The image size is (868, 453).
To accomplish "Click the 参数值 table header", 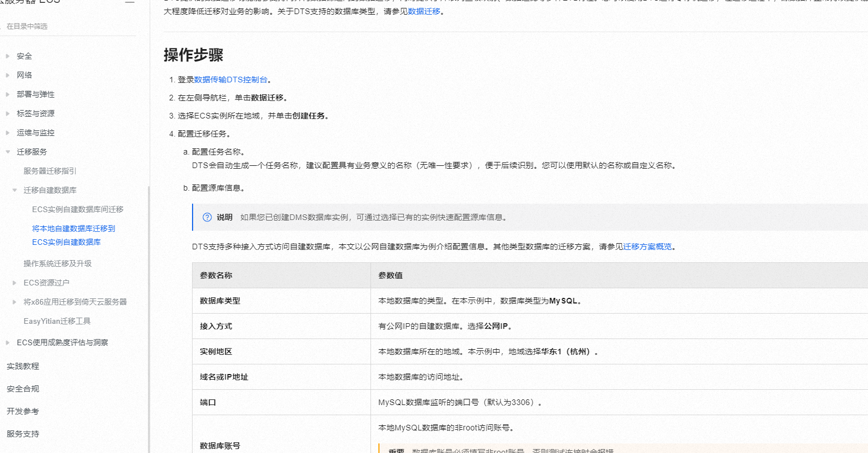I will tap(620, 275).
